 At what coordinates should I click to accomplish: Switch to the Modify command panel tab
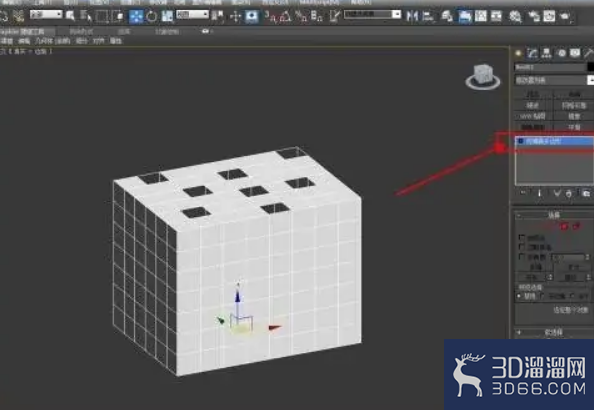tap(532, 53)
